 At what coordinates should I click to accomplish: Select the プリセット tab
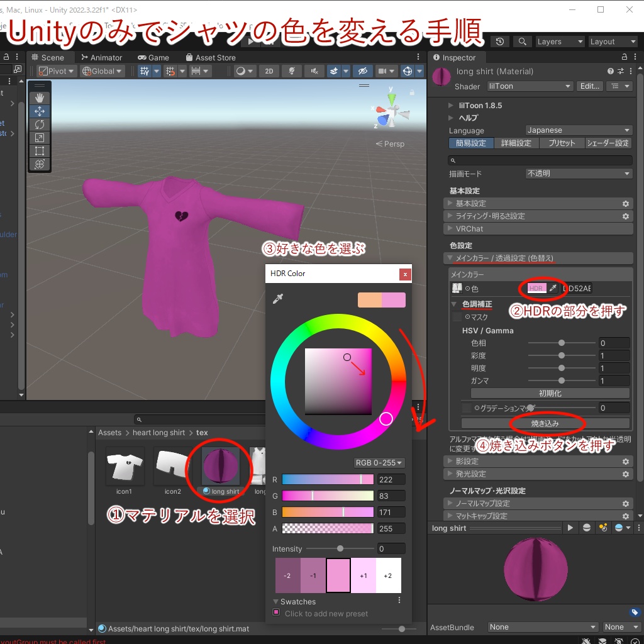[x=562, y=143]
